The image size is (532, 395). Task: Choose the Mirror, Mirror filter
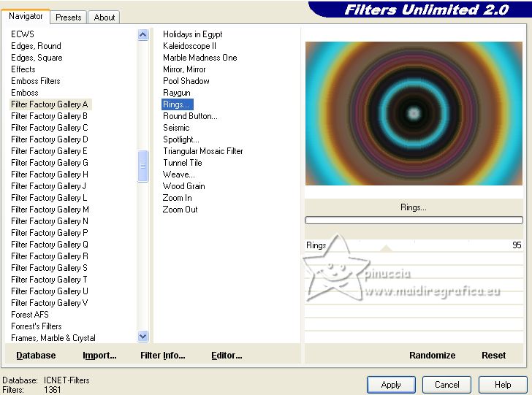point(184,69)
